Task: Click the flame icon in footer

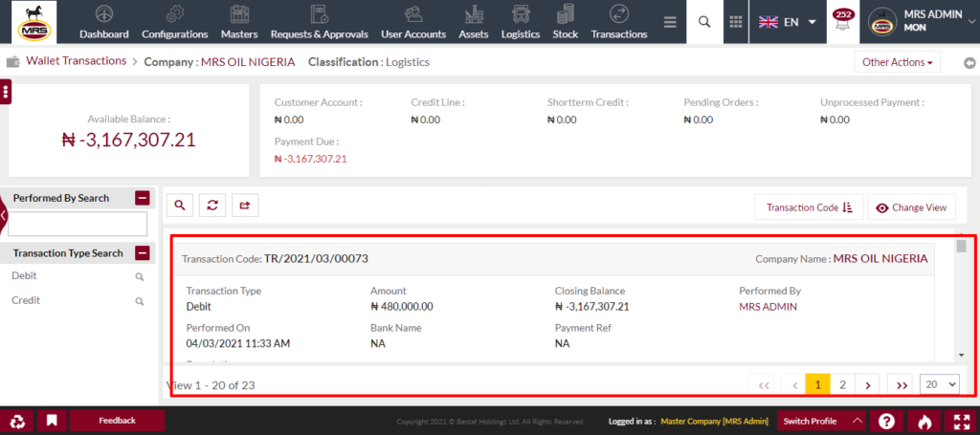Action: coord(924,422)
